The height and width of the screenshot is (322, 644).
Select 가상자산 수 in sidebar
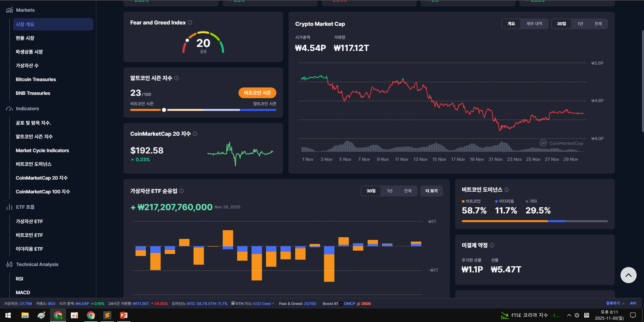point(27,66)
